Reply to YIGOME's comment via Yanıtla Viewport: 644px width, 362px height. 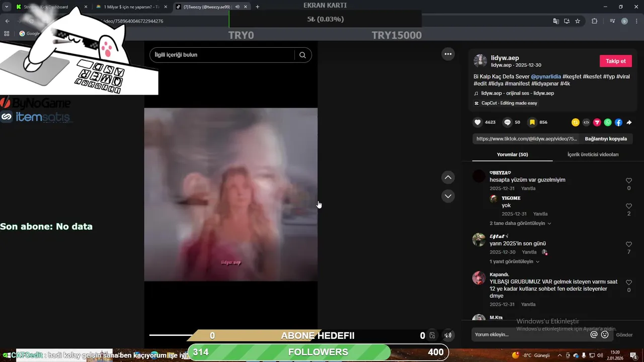[x=540, y=214]
